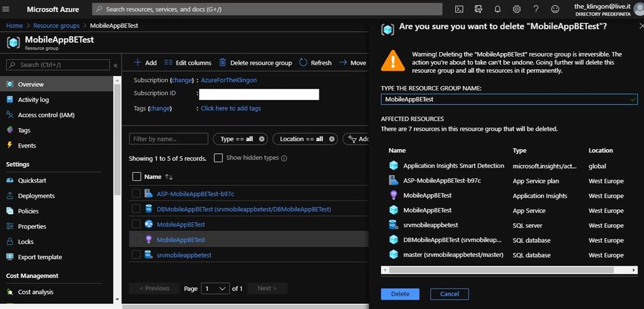Open Cloud Shell from top bar
Screen dimensions: 644x309
[460, 9]
